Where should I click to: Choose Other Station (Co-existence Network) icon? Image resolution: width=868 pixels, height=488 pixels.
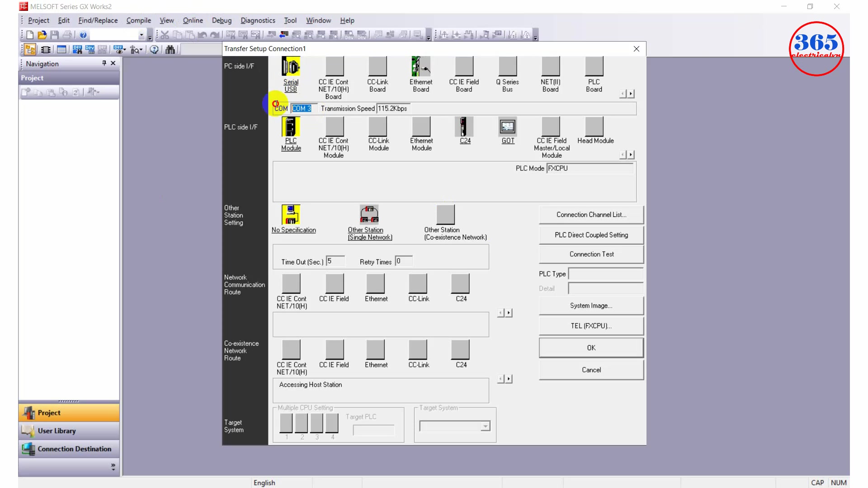[x=445, y=215]
